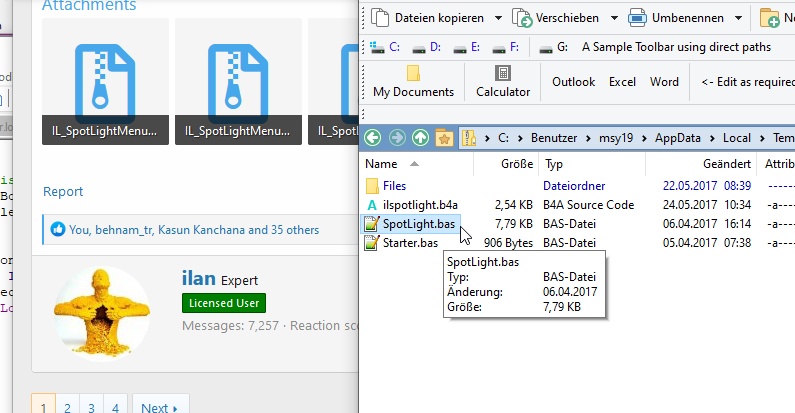Click the Forward navigation arrow
This screenshot has height=413, width=795.
click(397, 137)
